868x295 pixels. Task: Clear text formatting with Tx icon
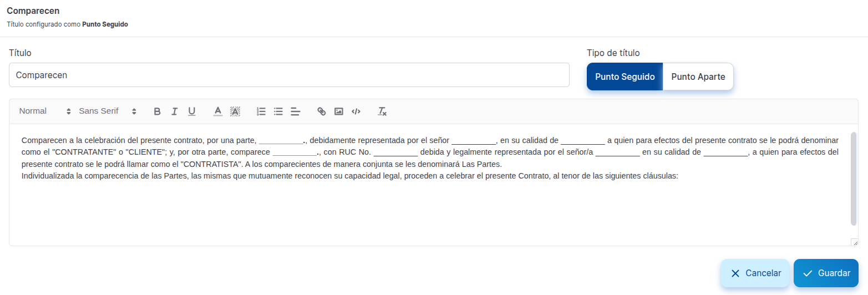pyautogui.click(x=382, y=111)
